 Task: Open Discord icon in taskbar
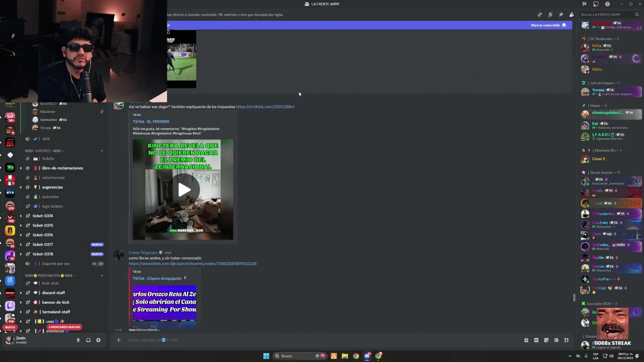pyautogui.click(x=367, y=356)
